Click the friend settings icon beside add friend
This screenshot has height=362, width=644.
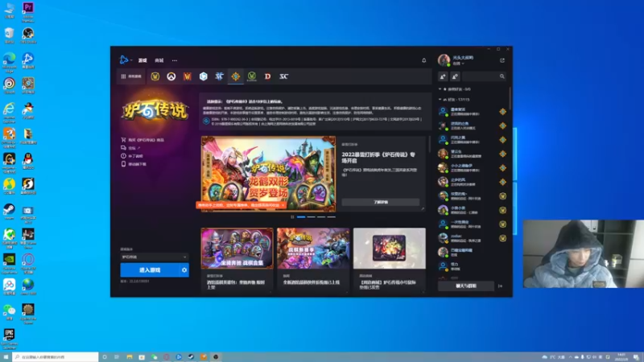coord(455,76)
